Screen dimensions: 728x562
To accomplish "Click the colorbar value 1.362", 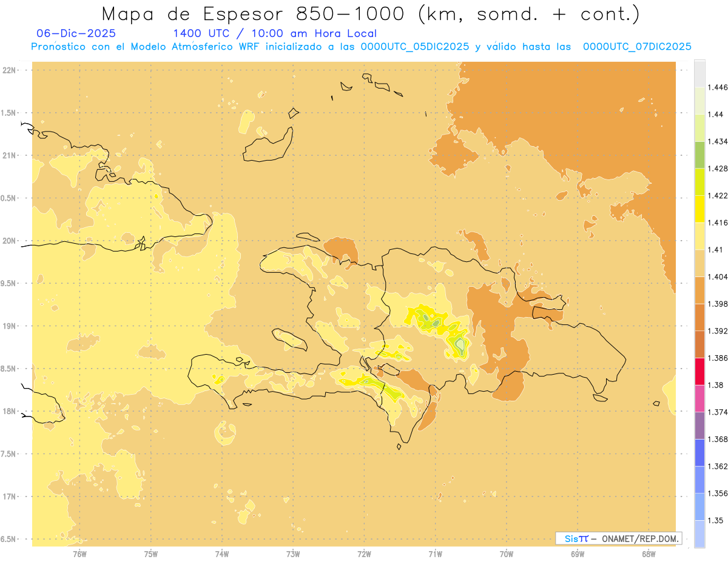I will [x=718, y=466].
